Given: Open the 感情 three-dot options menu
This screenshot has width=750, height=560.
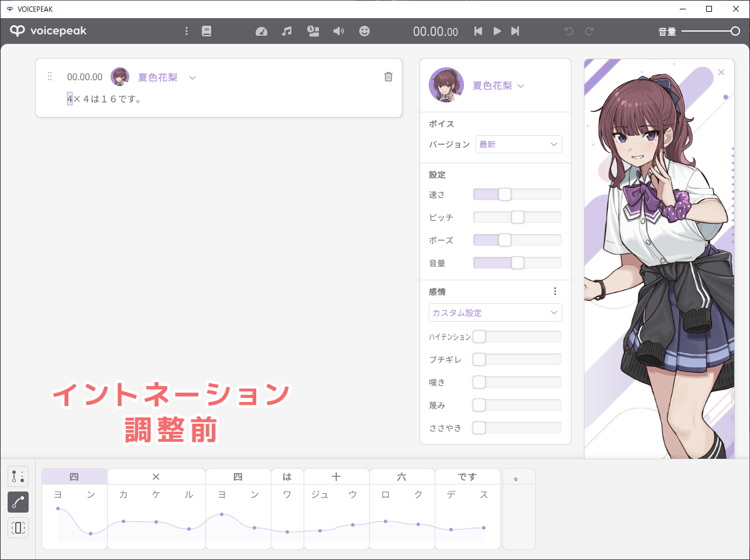Looking at the screenshot, I should [555, 291].
